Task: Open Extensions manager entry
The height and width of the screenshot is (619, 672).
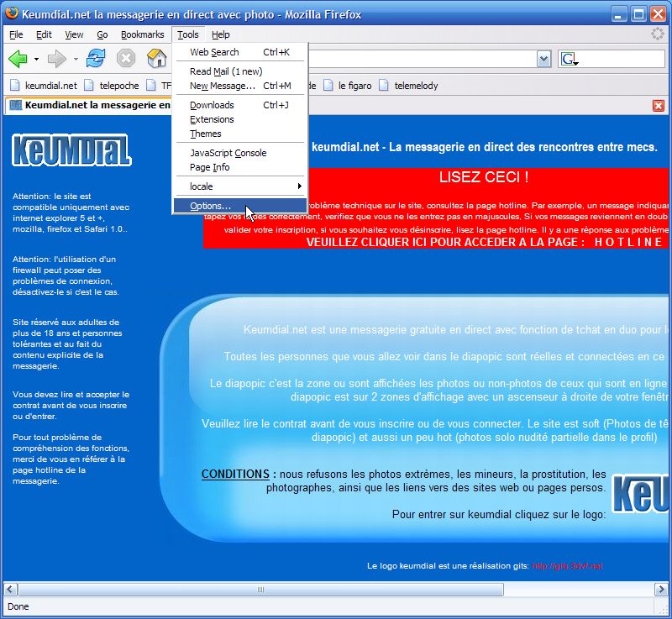Action: click(240, 119)
